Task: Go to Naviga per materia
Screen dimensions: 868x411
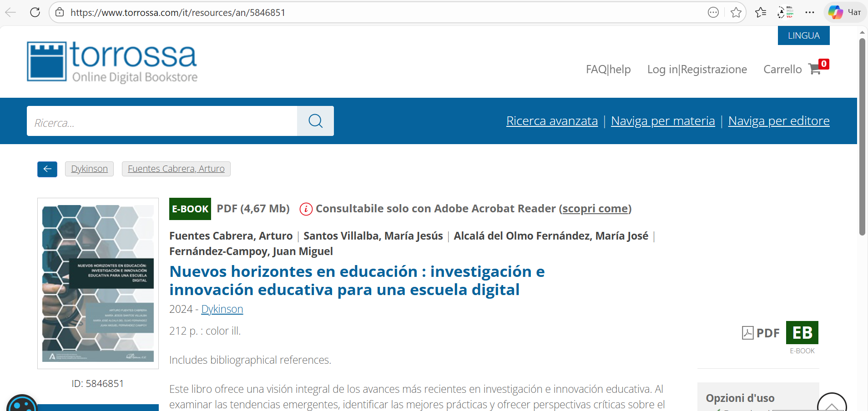Action: pos(662,121)
